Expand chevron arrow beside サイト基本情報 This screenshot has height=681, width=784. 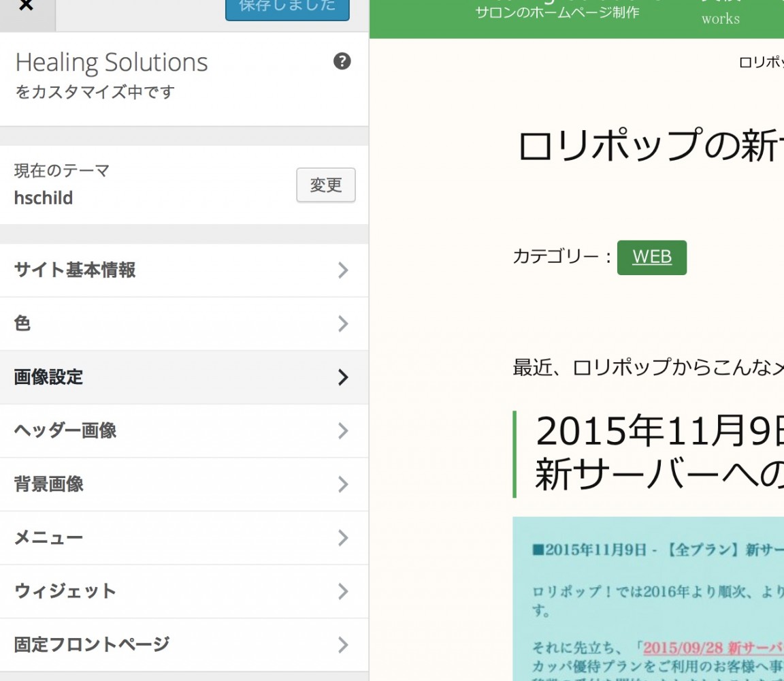click(x=343, y=270)
